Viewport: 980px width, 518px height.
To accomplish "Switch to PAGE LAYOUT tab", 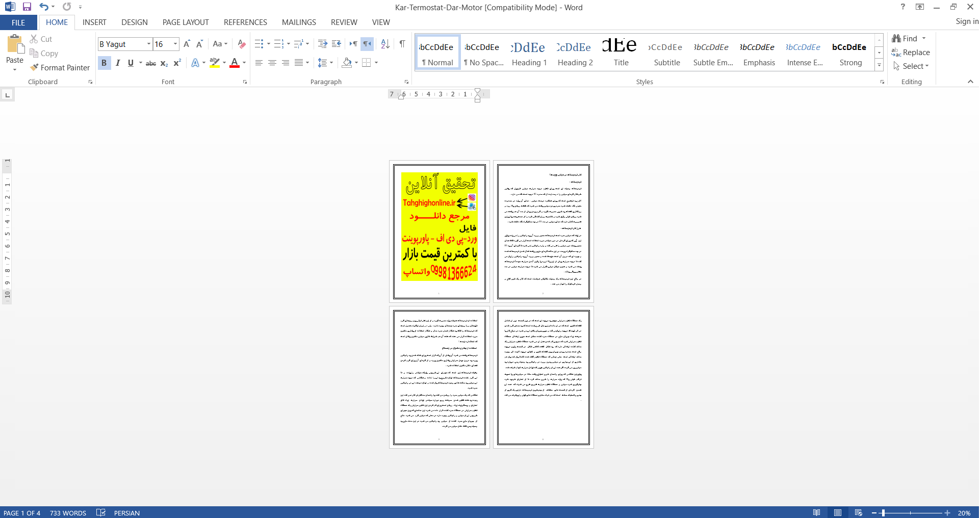I will point(186,22).
